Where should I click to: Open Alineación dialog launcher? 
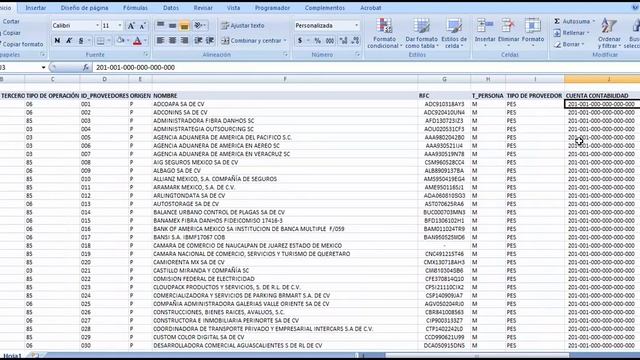[x=285, y=54]
